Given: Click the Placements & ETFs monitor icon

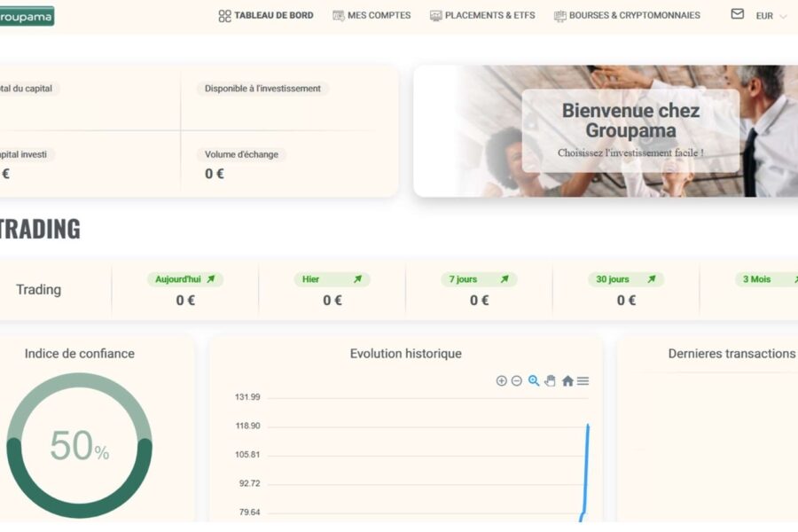Looking at the screenshot, I should 435,16.
